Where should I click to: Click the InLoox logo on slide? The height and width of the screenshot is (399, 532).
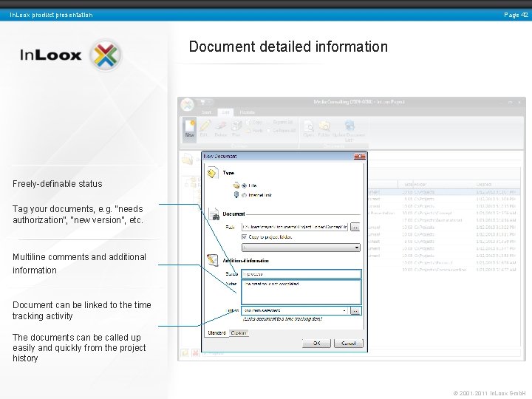click(x=71, y=55)
